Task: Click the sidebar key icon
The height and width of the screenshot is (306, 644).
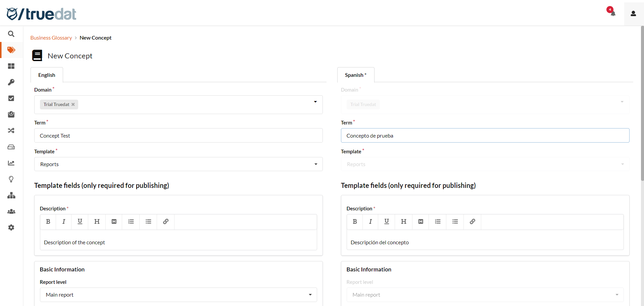Action: 11,82
